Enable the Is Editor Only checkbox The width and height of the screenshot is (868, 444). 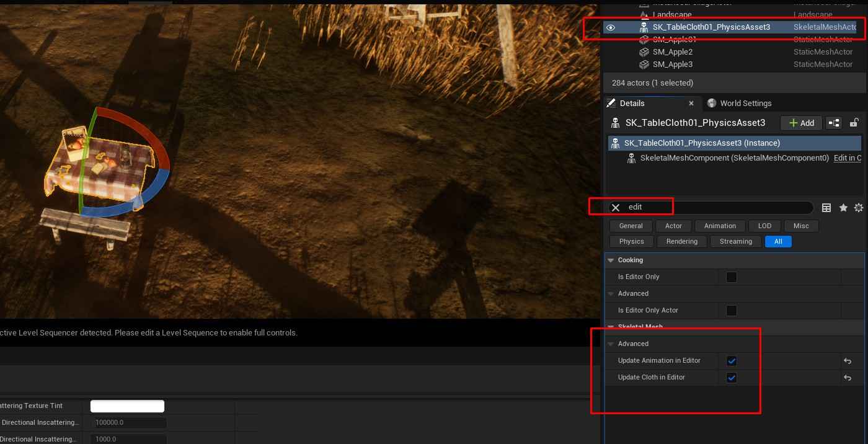click(732, 277)
